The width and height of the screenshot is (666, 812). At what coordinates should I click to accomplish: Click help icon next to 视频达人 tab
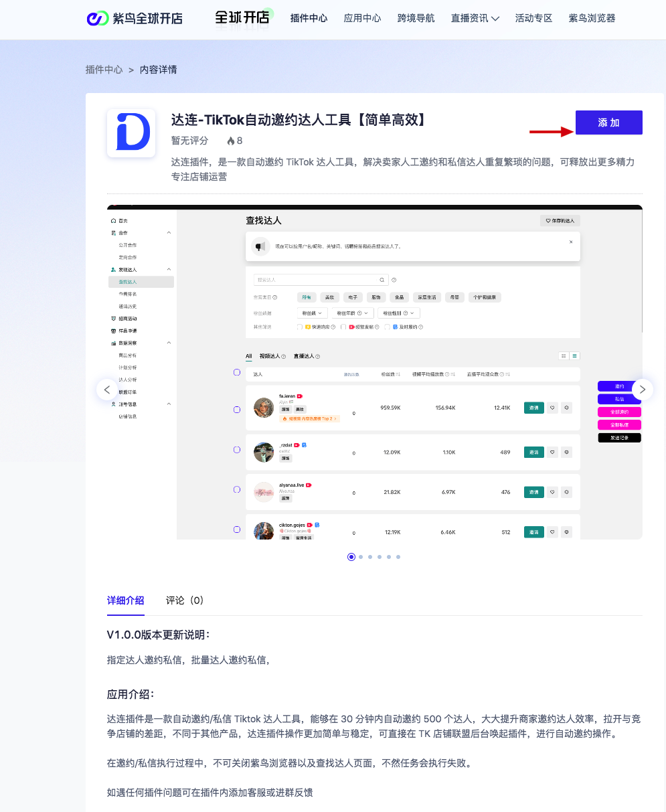[x=284, y=357]
